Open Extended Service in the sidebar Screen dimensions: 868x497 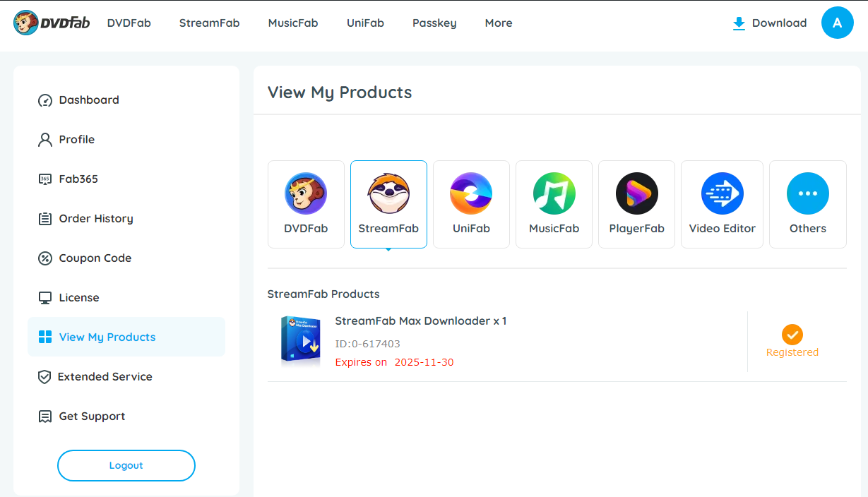point(105,377)
